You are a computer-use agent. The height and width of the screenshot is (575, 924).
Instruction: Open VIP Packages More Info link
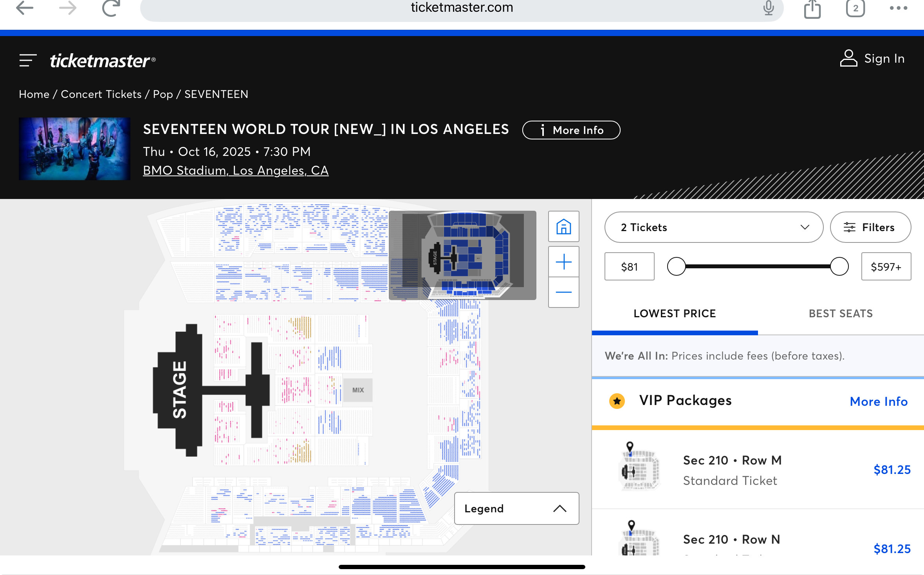tap(879, 401)
